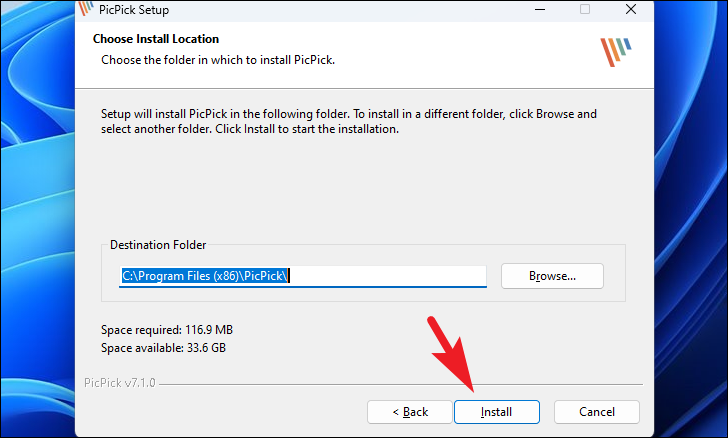Click the setup instructions paragraph
Image resolution: width=728 pixels, height=438 pixels.
(x=349, y=121)
